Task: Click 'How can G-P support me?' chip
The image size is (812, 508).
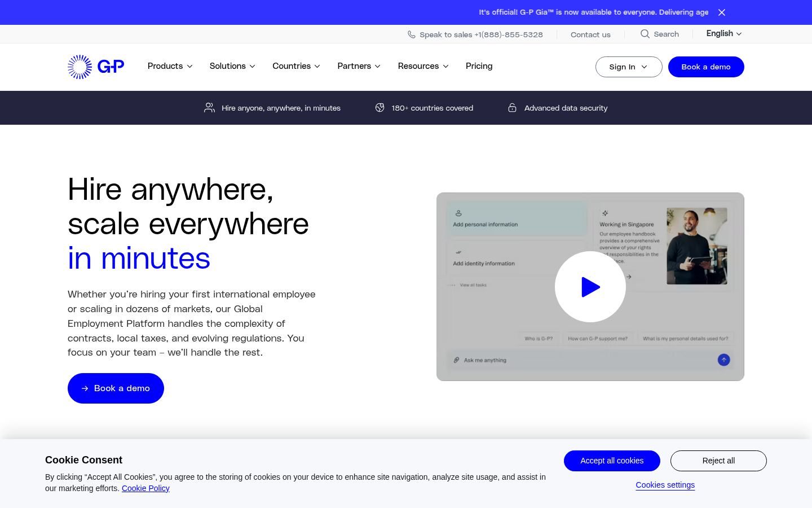Action: click(598, 339)
